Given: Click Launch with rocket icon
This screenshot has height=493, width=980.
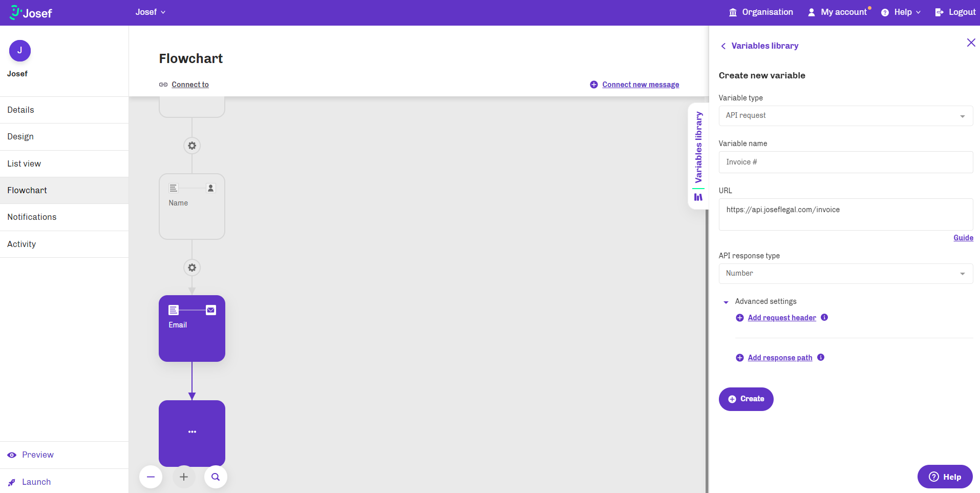Looking at the screenshot, I should tap(64, 482).
